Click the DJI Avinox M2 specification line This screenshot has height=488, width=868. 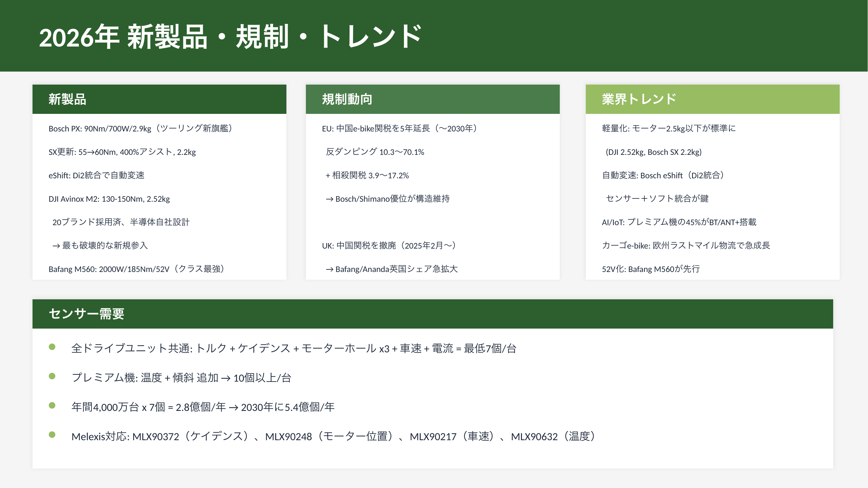[x=109, y=199]
